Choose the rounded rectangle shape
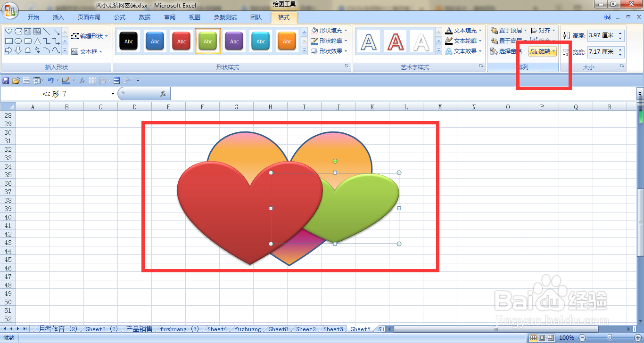Screen dimensions: 644x343 click(x=27, y=41)
